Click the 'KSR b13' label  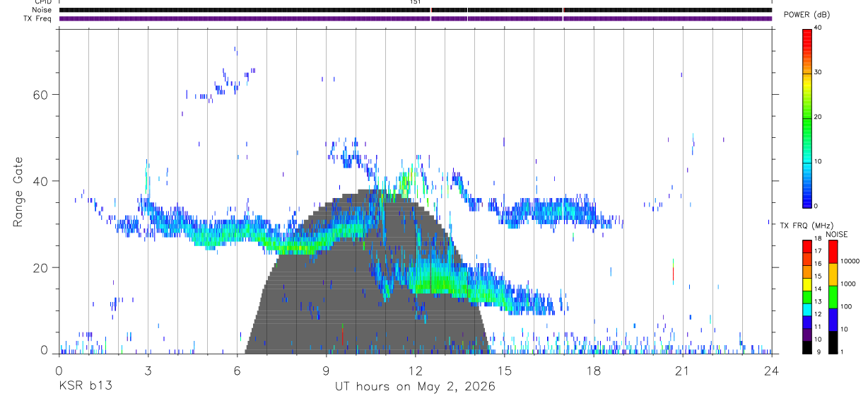click(x=85, y=386)
